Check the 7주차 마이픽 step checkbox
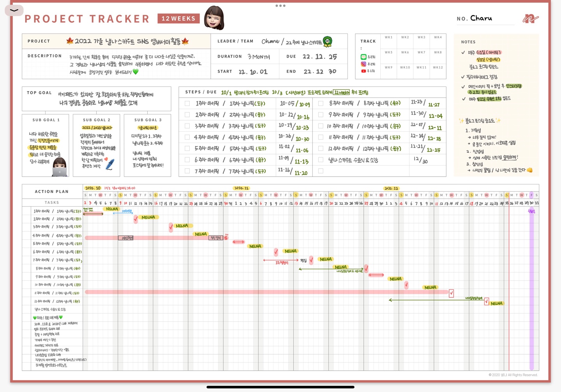The image size is (561, 392). coord(187,171)
